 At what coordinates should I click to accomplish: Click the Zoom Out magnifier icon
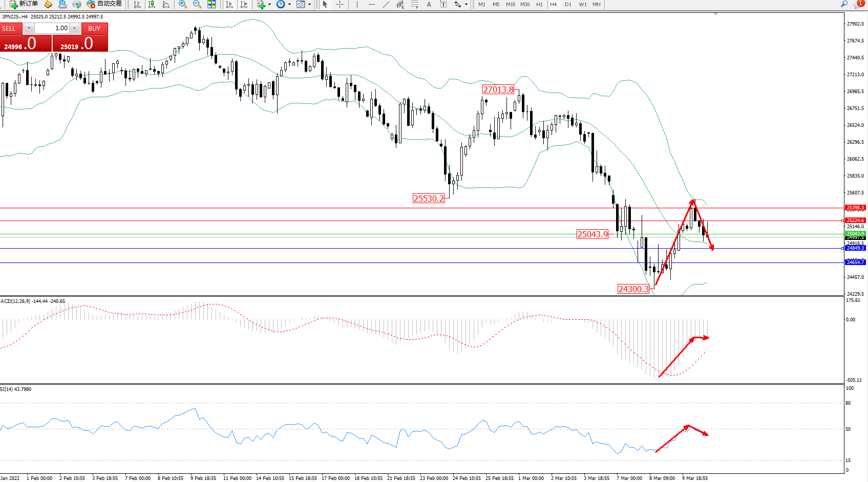pyautogui.click(x=197, y=4)
